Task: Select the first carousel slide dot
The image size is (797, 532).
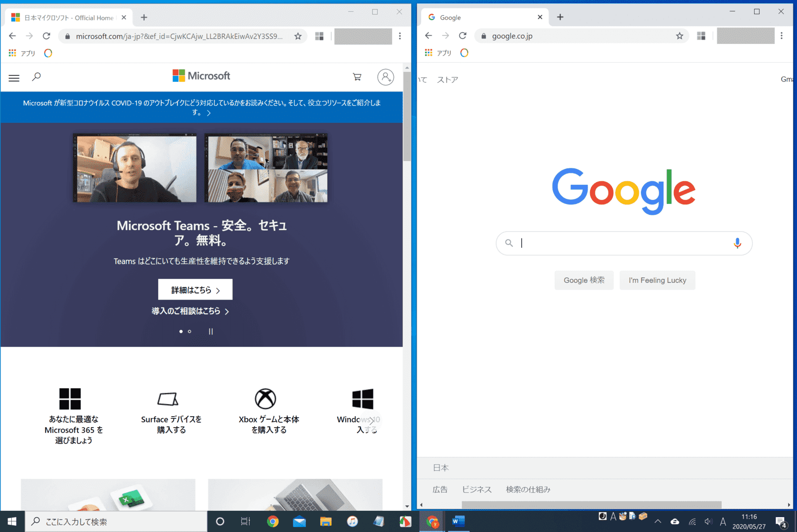Action: (x=181, y=332)
